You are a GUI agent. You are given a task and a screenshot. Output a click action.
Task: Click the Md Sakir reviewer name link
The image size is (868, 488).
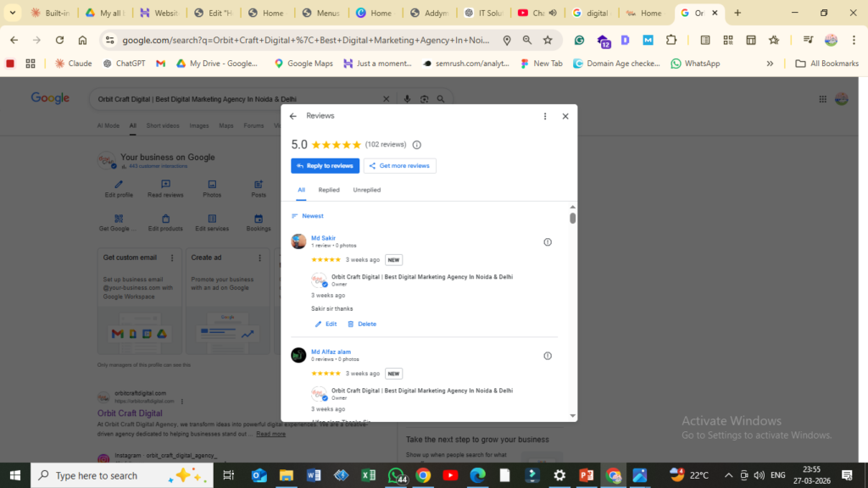click(x=323, y=238)
